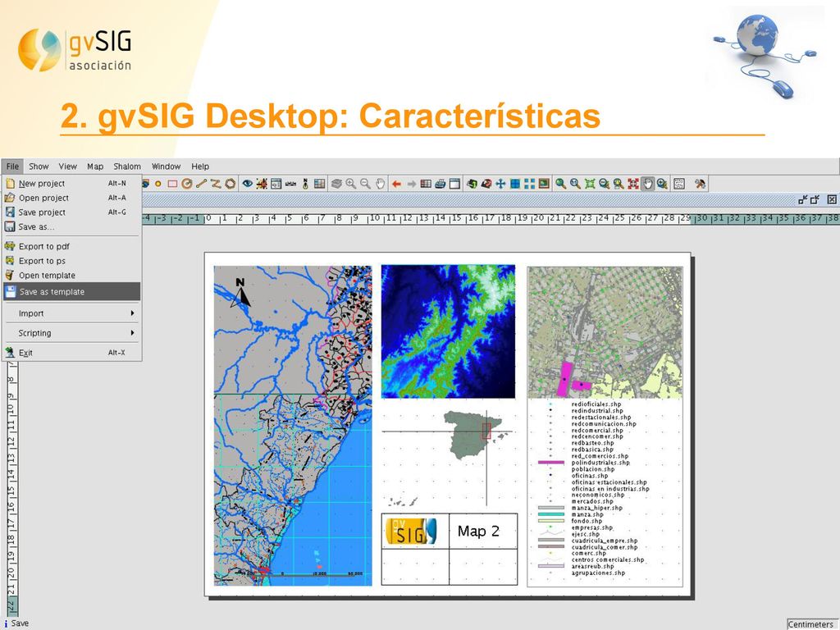
Task: Select the river map view frame
Action: coord(293,426)
